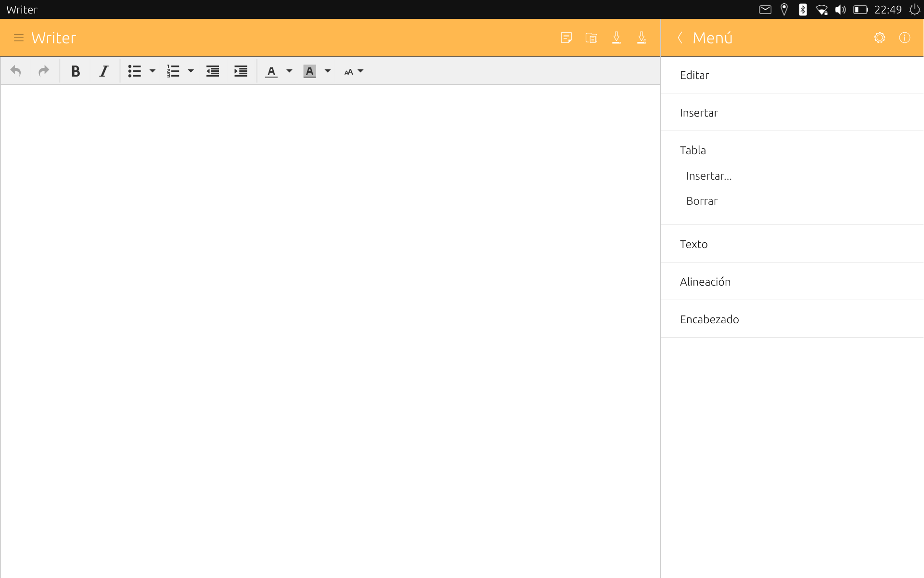Open the font size dropdown
The width and height of the screenshot is (924, 578).
coord(354,71)
